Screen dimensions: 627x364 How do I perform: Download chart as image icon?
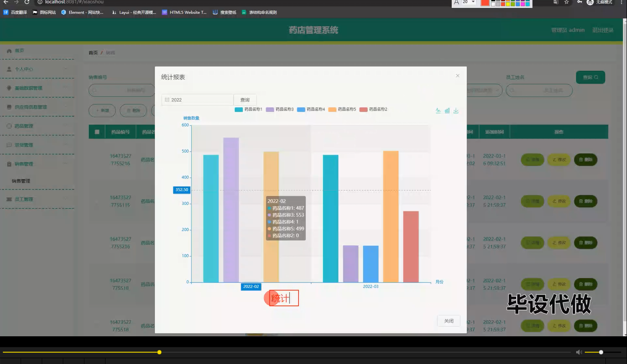pyautogui.click(x=456, y=110)
